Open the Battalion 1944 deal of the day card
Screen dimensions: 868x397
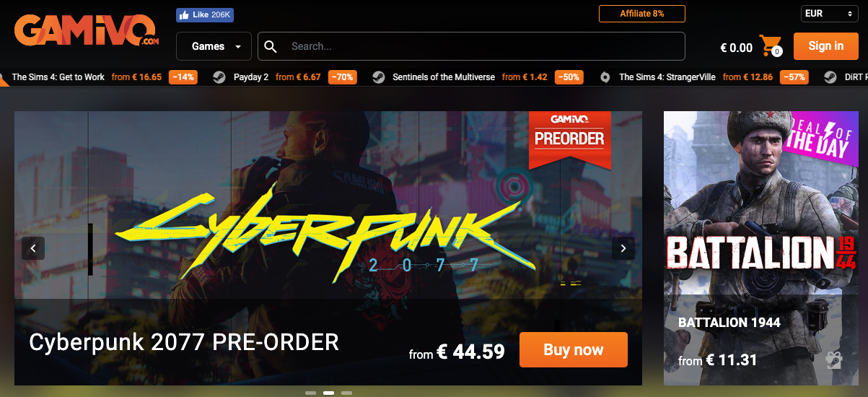click(766, 248)
